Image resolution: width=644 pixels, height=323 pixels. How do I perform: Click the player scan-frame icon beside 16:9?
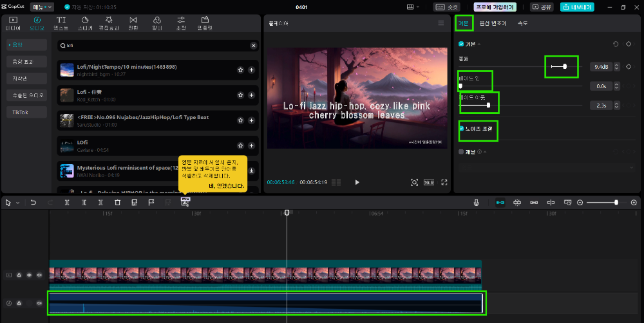pos(414,182)
